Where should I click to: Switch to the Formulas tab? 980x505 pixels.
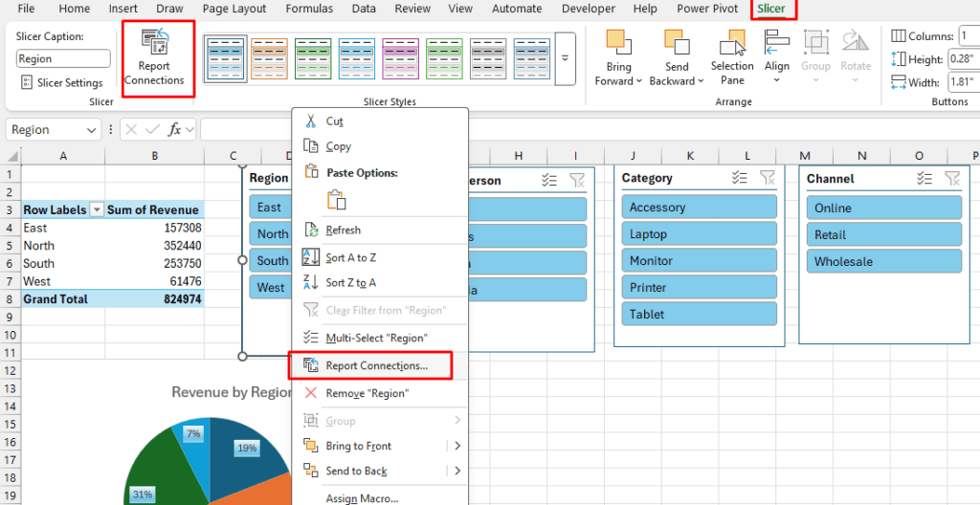click(309, 9)
